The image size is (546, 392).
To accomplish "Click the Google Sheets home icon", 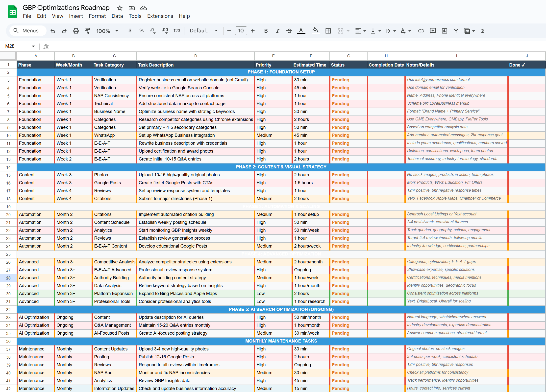I will point(13,12).
